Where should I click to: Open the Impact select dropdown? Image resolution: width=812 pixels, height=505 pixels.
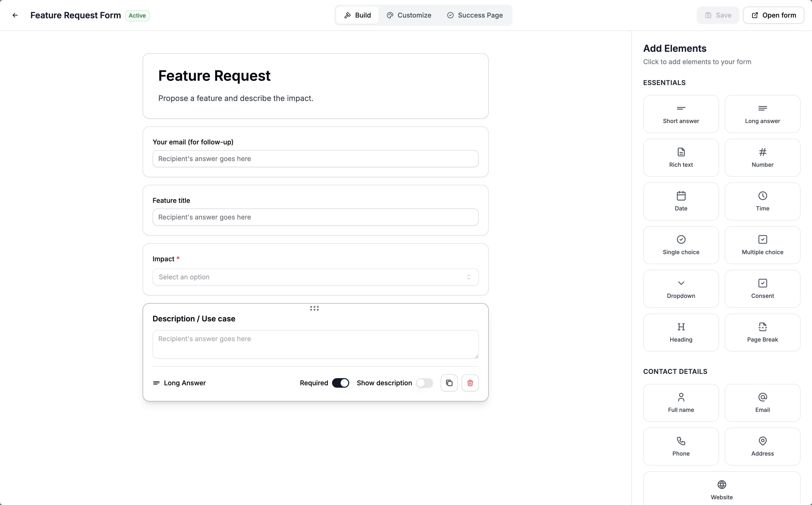315,277
